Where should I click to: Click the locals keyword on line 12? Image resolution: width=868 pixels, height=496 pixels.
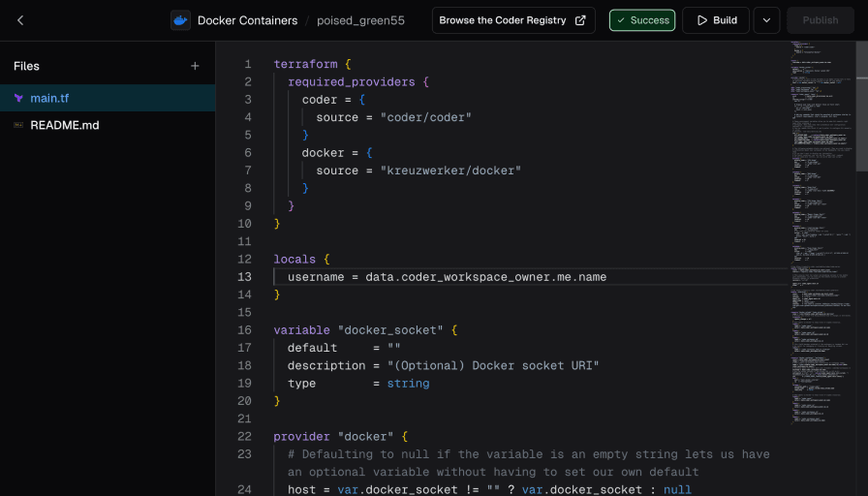pyautogui.click(x=294, y=259)
